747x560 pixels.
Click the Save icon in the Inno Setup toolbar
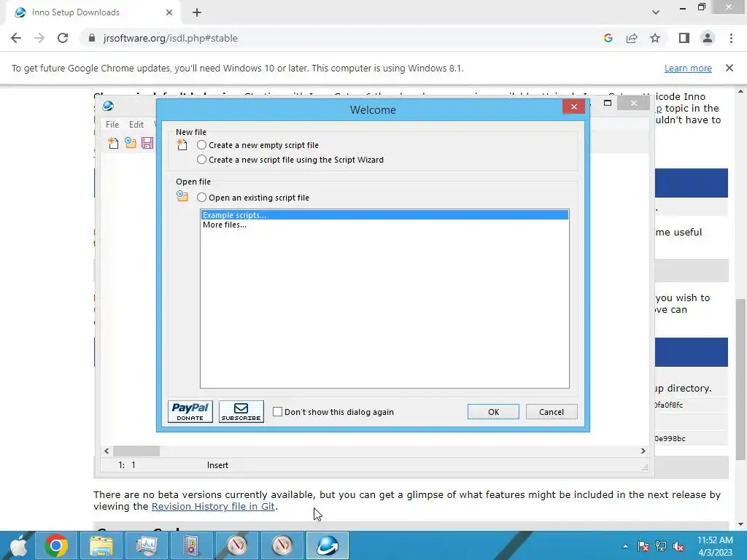pyautogui.click(x=147, y=143)
